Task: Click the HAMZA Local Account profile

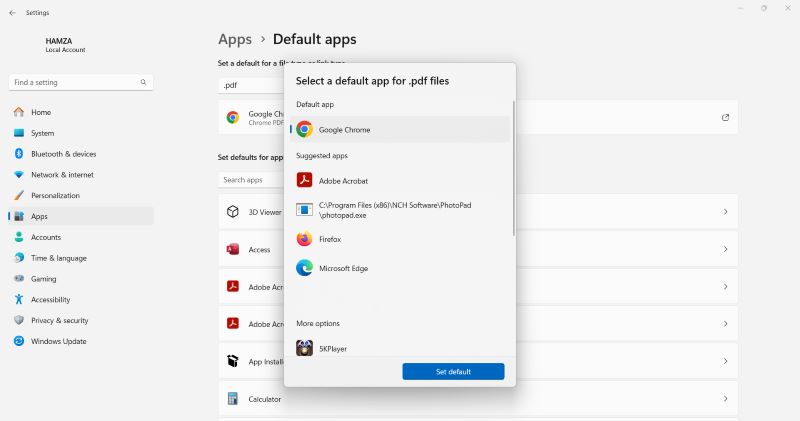Action: pyautogui.click(x=65, y=45)
